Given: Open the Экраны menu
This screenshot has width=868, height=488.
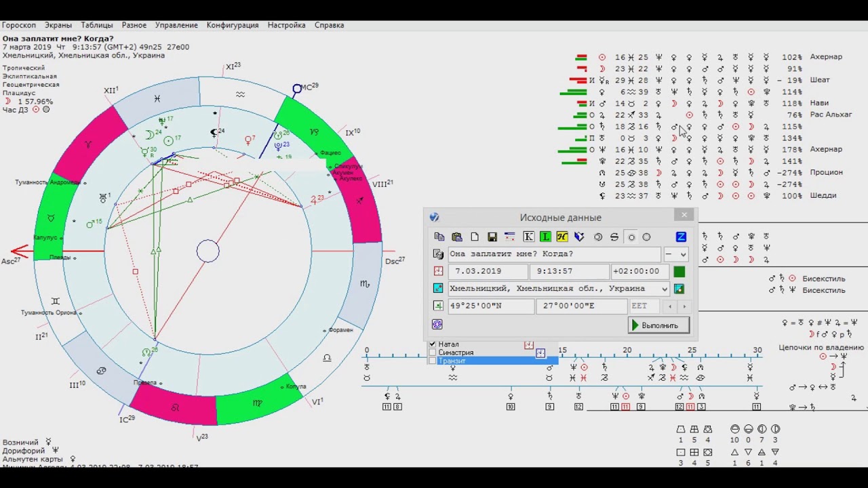Looking at the screenshot, I should click(58, 25).
